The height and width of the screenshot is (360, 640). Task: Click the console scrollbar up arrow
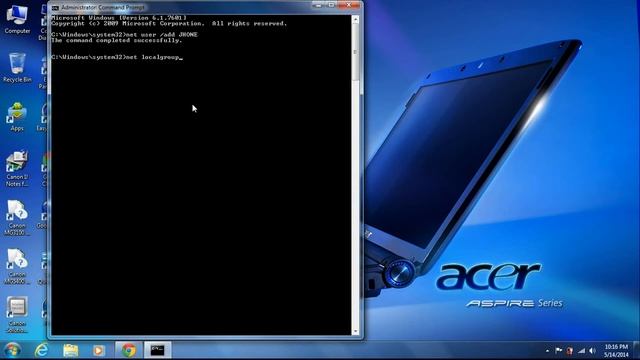355,19
